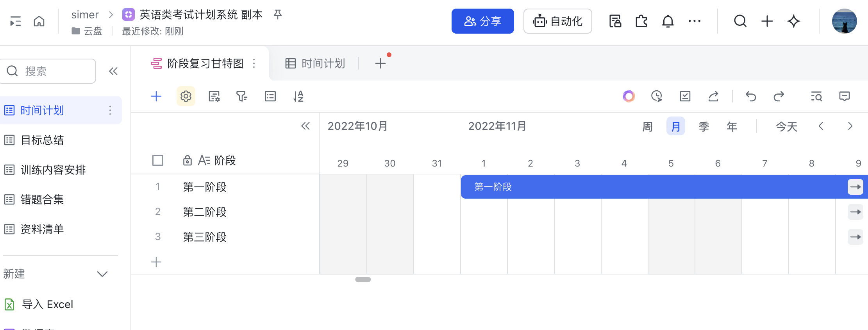Open the comments panel icon
This screenshot has width=868, height=330.
click(844, 96)
